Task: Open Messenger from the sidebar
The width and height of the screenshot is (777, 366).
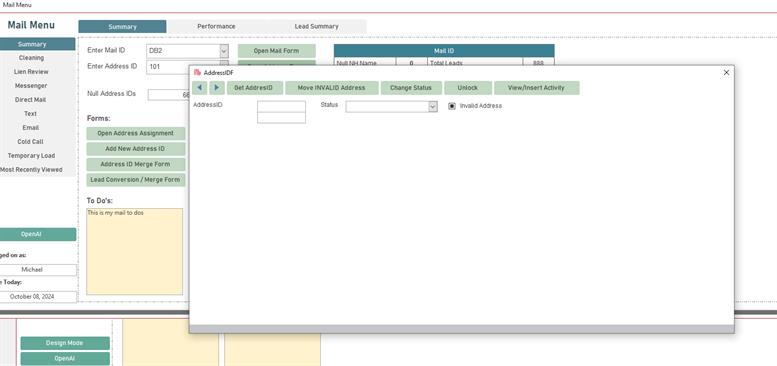Action: (31, 86)
